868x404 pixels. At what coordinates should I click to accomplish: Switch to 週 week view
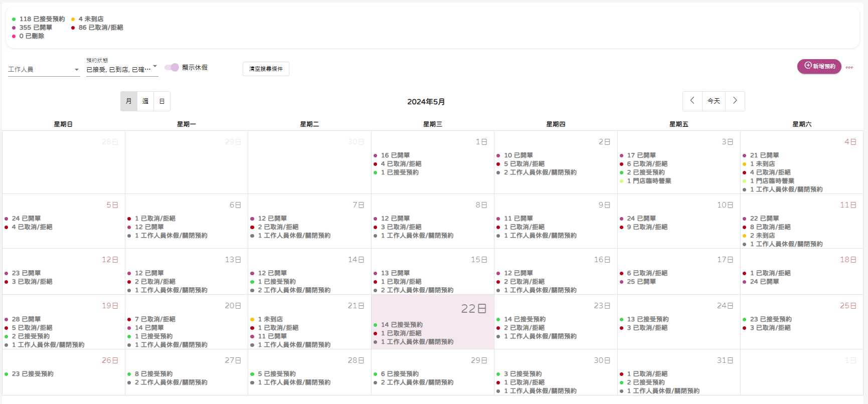pyautogui.click(x=145, y=101)
